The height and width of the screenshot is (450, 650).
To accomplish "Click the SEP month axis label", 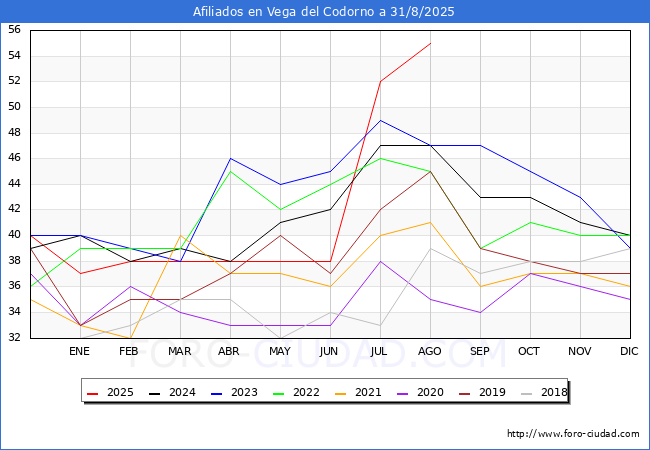I will [x=480, y=352].
